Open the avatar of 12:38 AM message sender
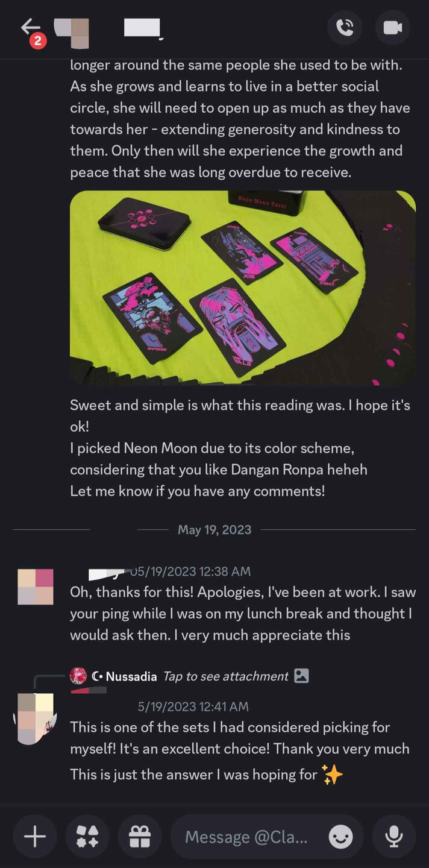The image size is (429, 868). (x=36, y=587)
